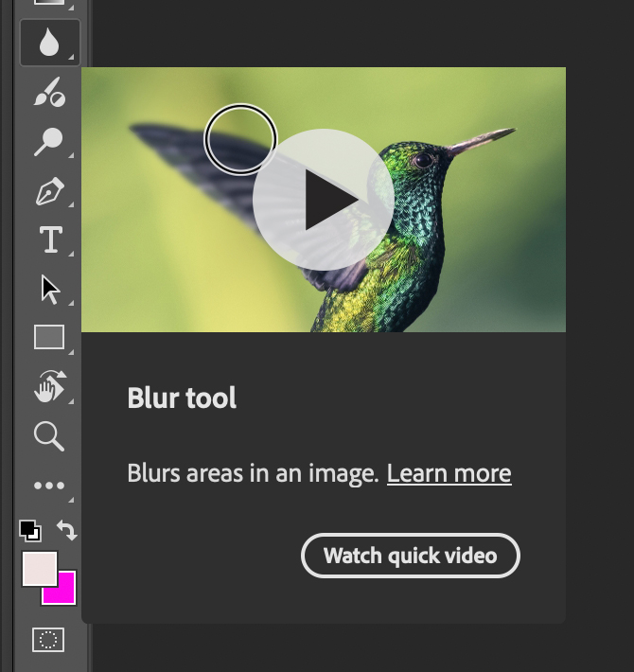Toggle Quick Mask mode

tap(48, 640)
